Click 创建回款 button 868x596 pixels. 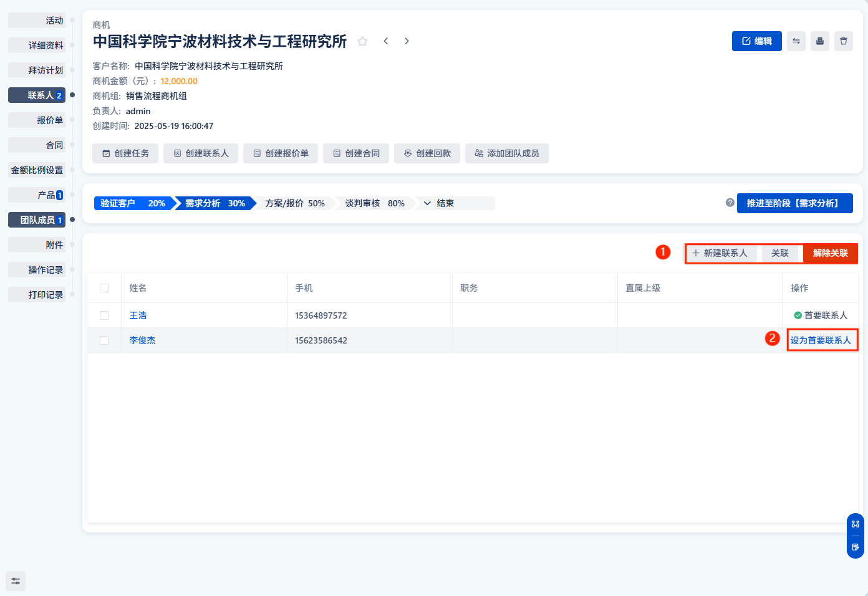pos(427,153)
